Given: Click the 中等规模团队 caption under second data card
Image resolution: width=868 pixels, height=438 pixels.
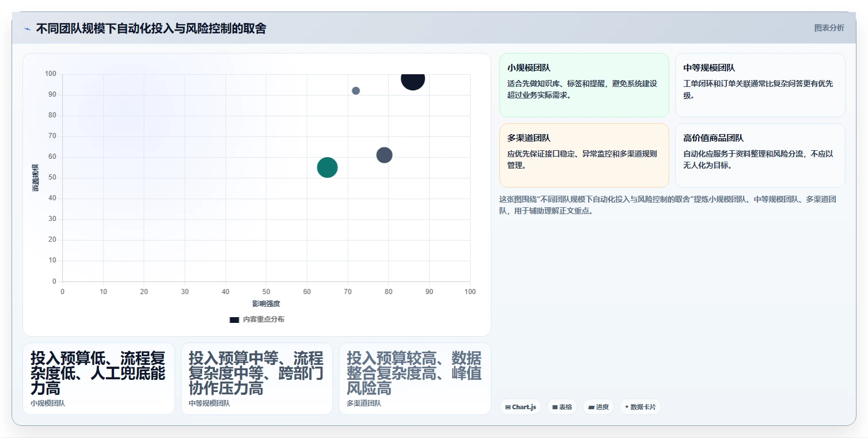Looking at the screenshot, I should (x=209, y=403).
